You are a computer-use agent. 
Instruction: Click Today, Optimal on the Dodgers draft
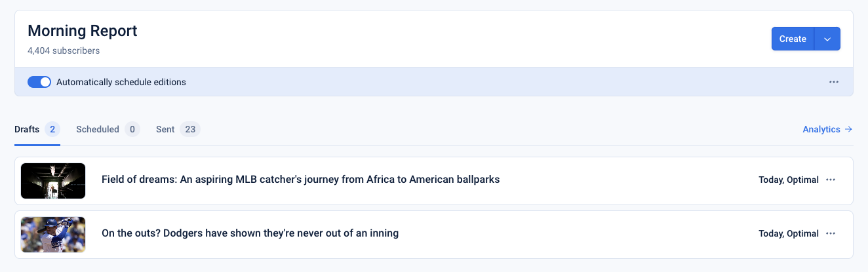pos(788,233)
